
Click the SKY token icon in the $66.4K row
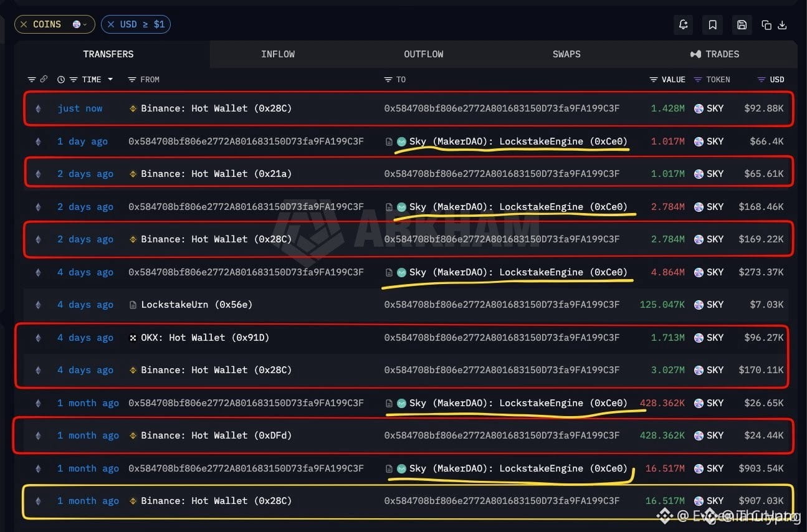[699, 141]
